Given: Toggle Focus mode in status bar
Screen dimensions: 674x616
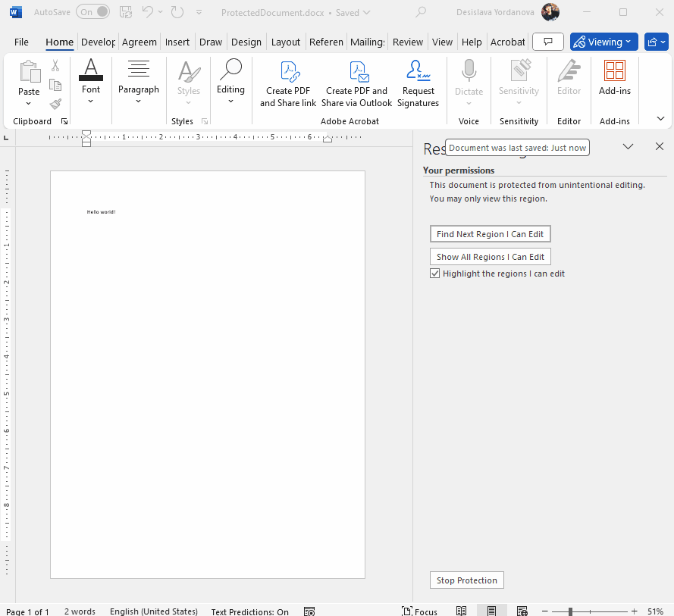Looking at the screenshot, I should [419, 611].
